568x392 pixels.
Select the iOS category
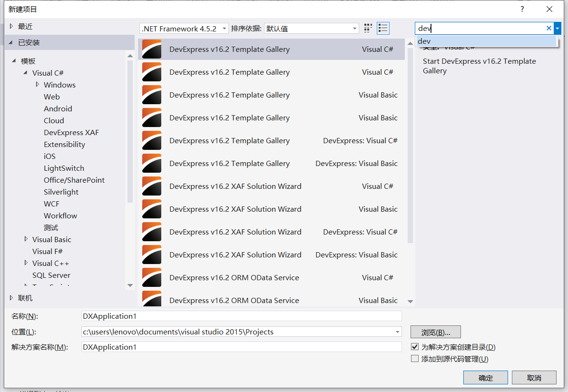coord(49,156)
